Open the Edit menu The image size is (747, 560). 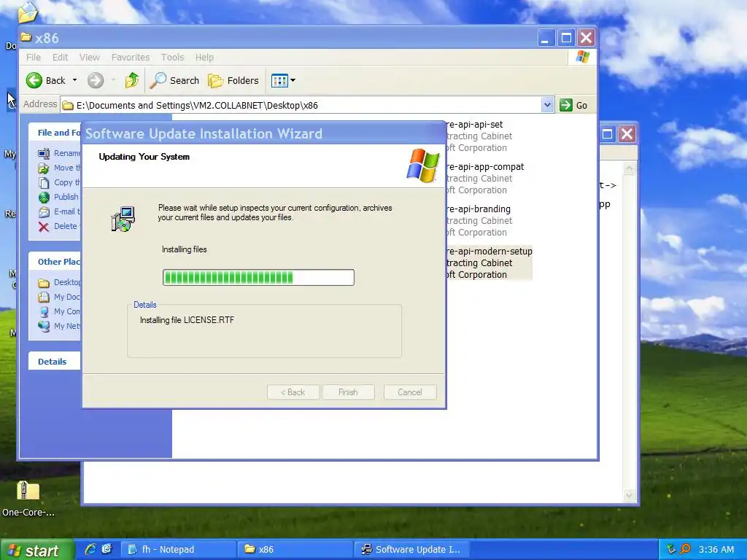point(60,57)
